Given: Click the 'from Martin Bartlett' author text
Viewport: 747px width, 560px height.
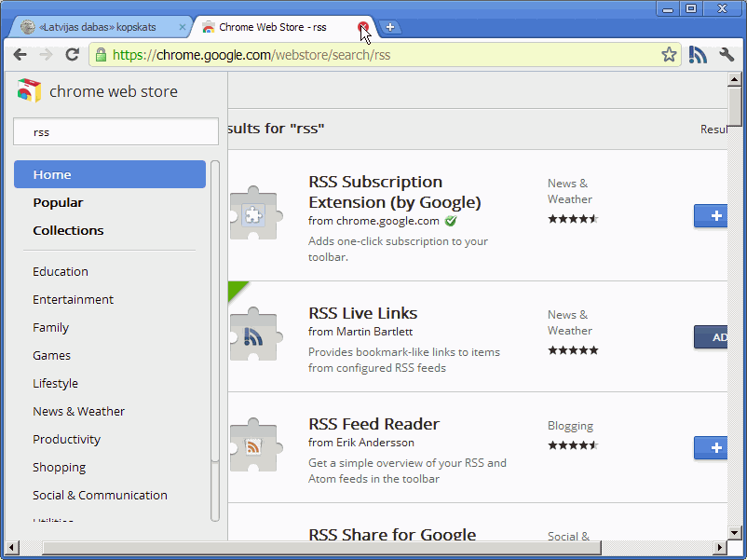Looking at the screenshot, I should coord(360,332).
